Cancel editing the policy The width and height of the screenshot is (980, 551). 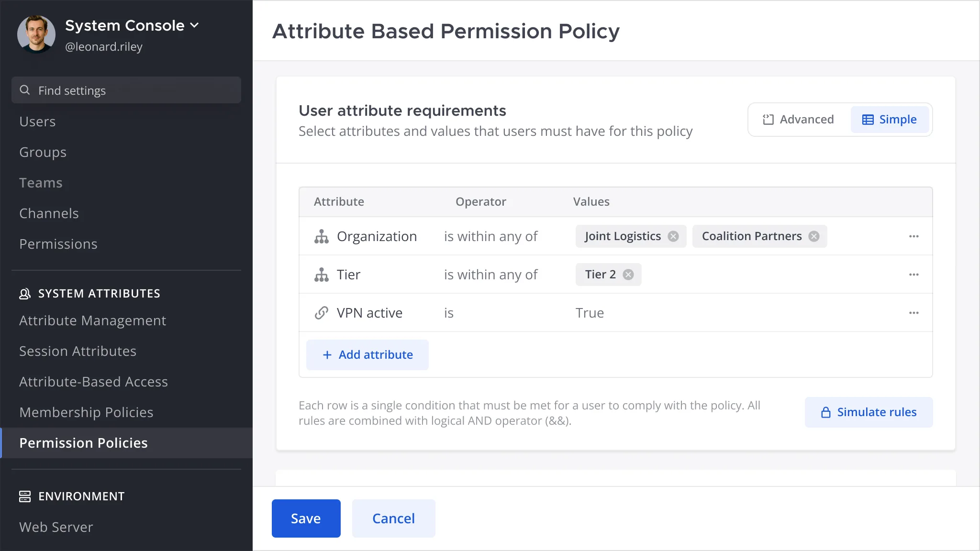(x=394, y=518)
